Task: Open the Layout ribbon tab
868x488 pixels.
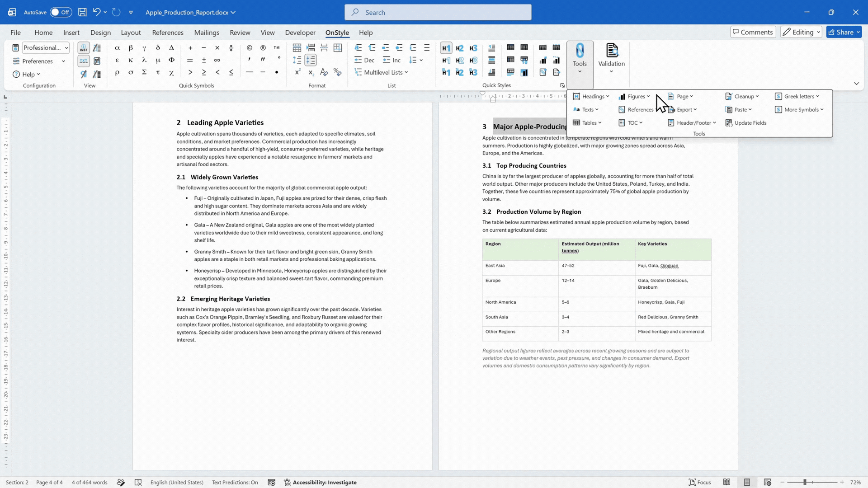Action: coord(131,33)
